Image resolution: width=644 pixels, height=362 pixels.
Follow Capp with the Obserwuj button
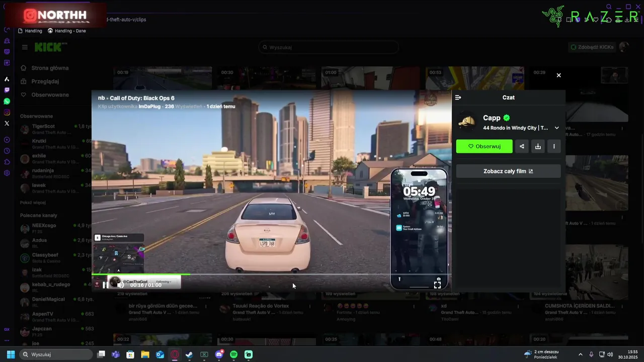(x=485, y=146)
